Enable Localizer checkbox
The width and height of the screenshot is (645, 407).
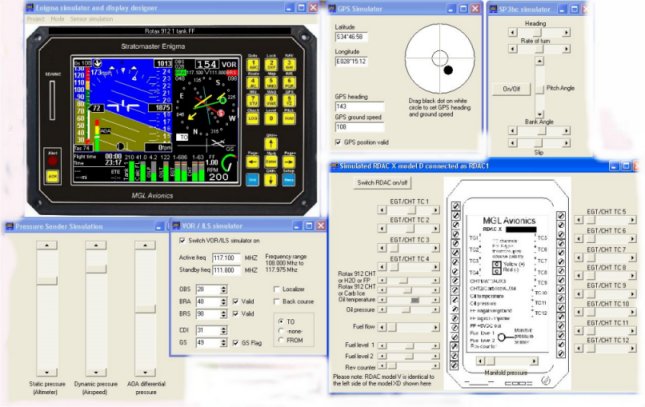point(276,289)
